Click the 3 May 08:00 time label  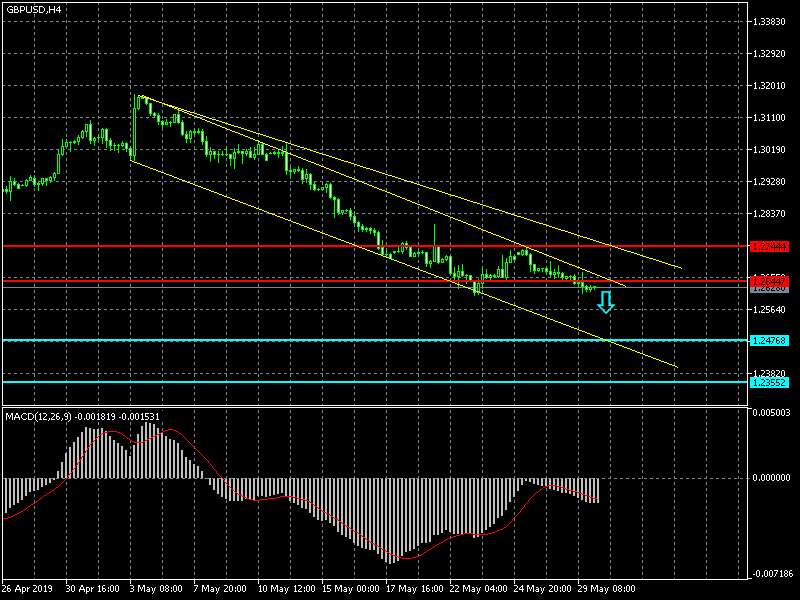coord(157,589)
